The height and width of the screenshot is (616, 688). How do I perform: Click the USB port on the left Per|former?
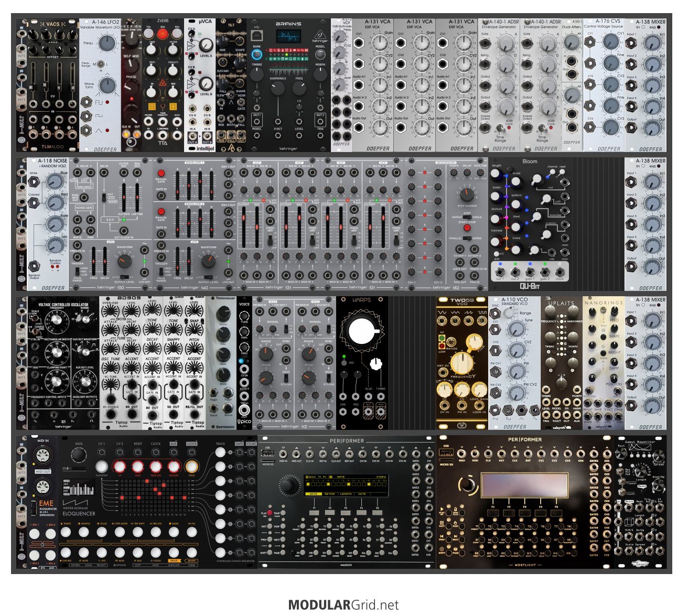click(267, 453)
